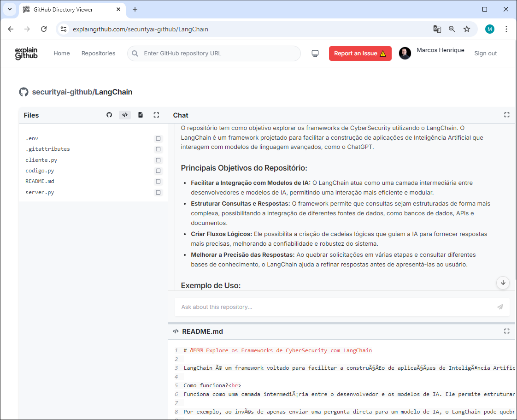Click line 1 of README code
The image size is (517, 420).
pyautogui.click(x=278, y=350)
